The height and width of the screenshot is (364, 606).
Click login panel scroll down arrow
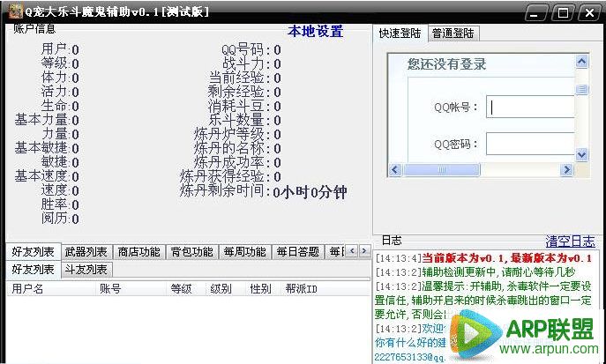[581, 155]
